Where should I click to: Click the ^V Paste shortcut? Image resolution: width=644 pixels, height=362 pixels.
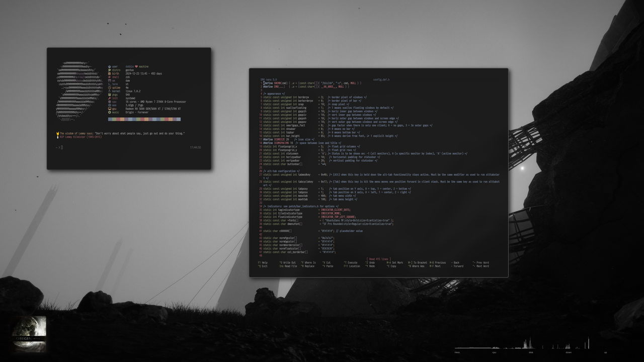coord(328,266)
